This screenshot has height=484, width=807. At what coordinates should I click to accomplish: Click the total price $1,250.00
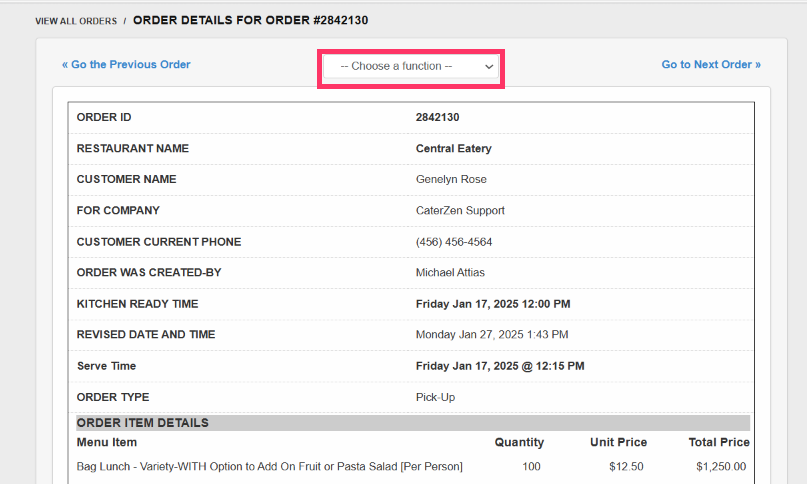coord(721,466)
